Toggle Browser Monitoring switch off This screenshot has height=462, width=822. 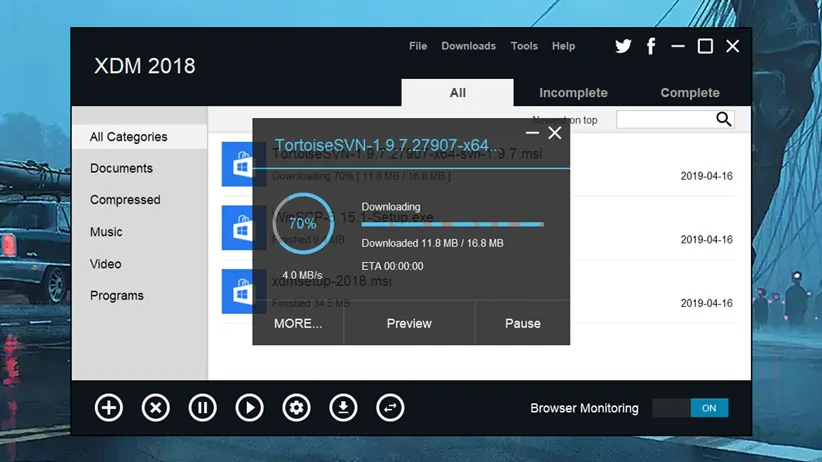[x=690, y=408]
